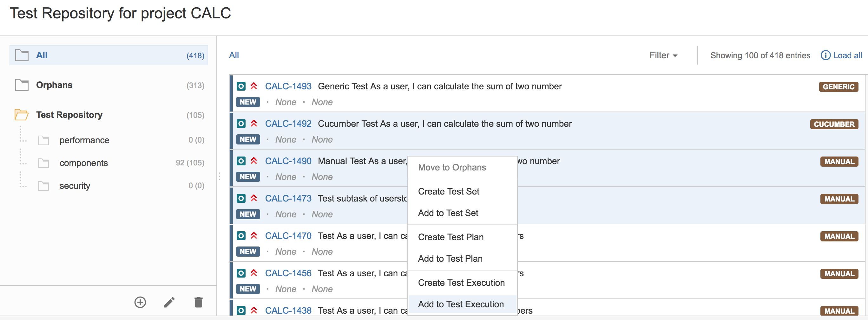Choose Add to Test Set menu entry
868x320 pixels.
[462, 213]
